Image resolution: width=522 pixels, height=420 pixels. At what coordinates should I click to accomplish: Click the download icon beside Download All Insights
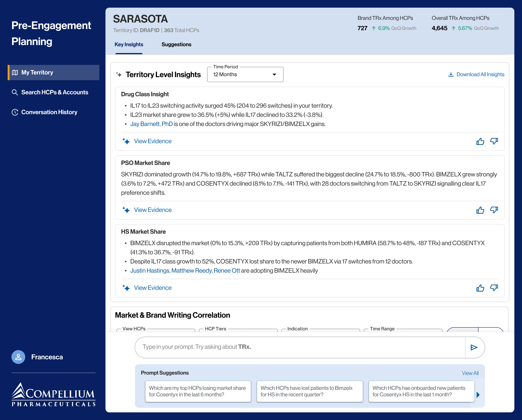pos(451,74)
